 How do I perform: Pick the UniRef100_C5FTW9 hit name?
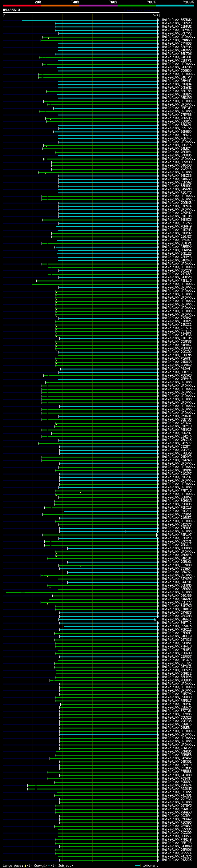(177, 108)
